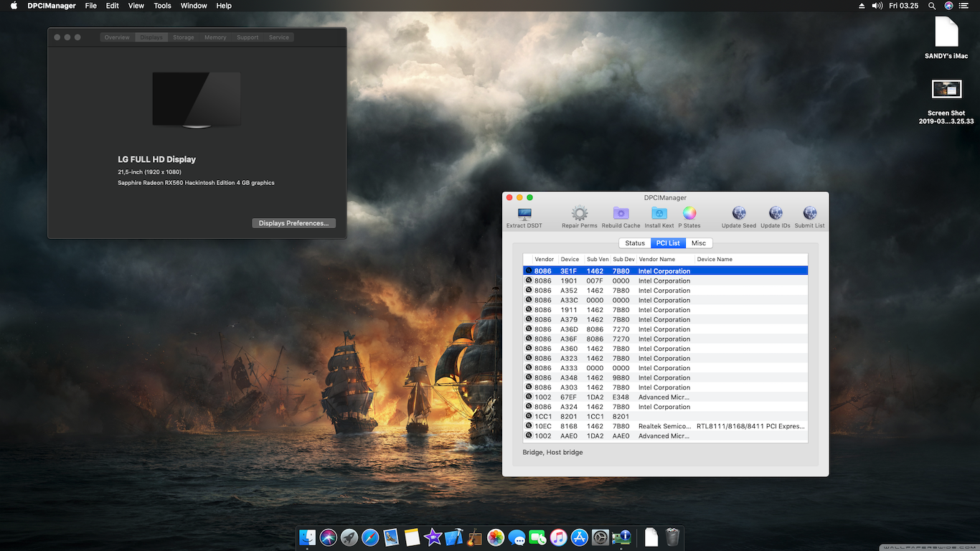Launch FaceTime from the Dock
Viewport: 980px width, 551px height.
click(537, 537)
